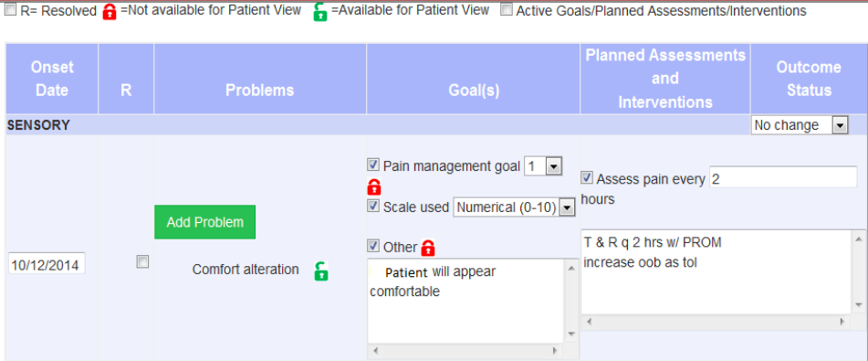
Task: Click the Add Problem button
Action: [204, 222]
